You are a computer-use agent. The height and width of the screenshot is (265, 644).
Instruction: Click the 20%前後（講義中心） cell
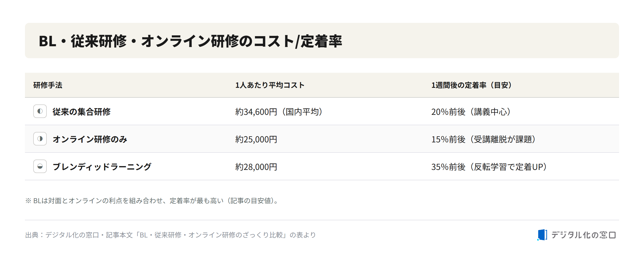point(471,112)
